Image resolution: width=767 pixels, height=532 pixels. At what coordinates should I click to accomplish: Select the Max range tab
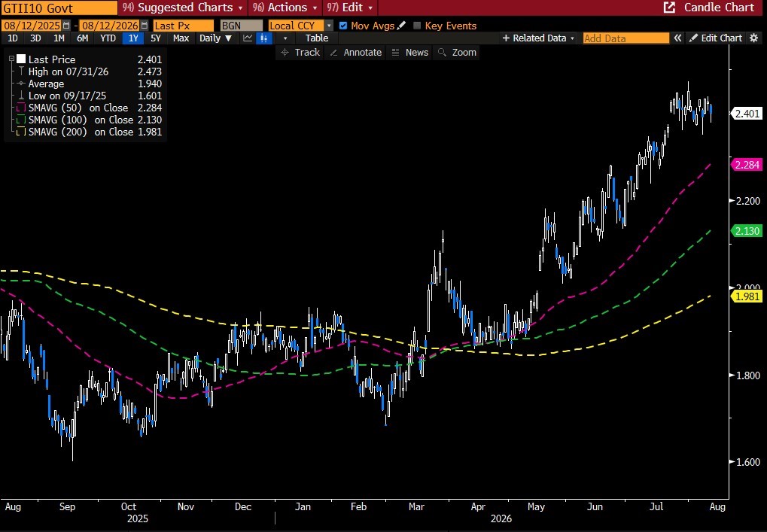click(181, 38)
